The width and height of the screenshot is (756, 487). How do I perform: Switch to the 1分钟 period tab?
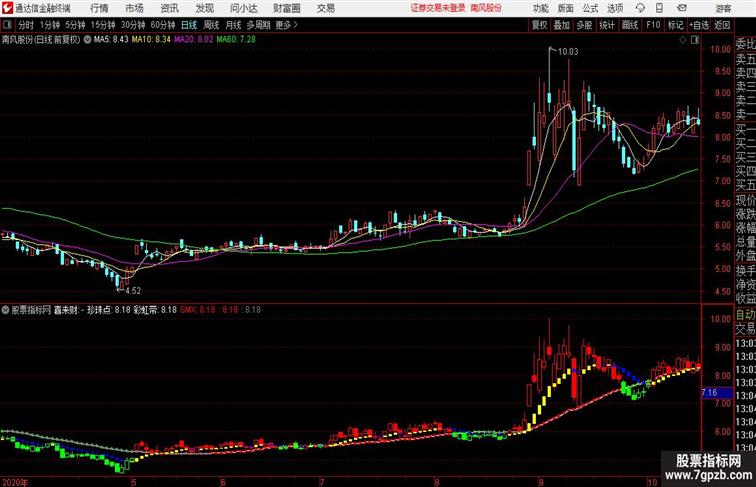coord(50,25)
